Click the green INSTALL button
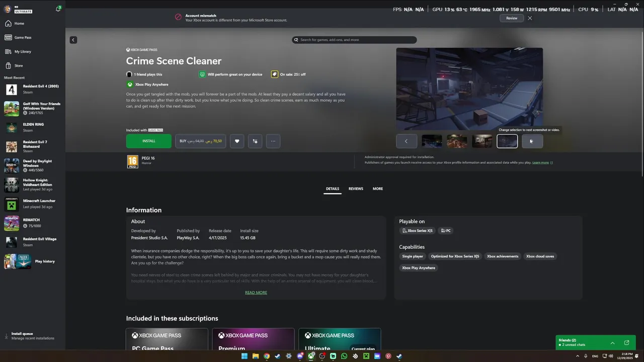The image size is (644, 362). tap(149, 141)
